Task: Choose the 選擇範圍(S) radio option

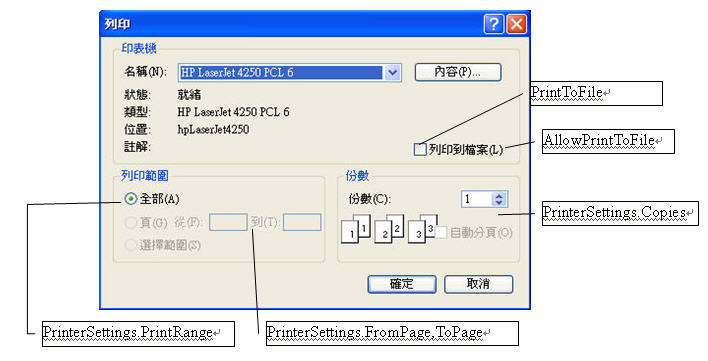Action: [130, 245]
